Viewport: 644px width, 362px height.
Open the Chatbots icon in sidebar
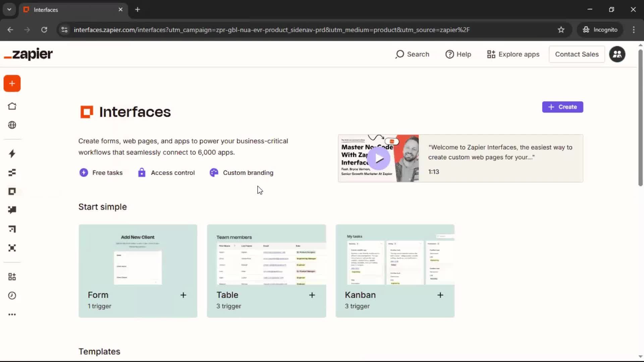tap(12, 210)
